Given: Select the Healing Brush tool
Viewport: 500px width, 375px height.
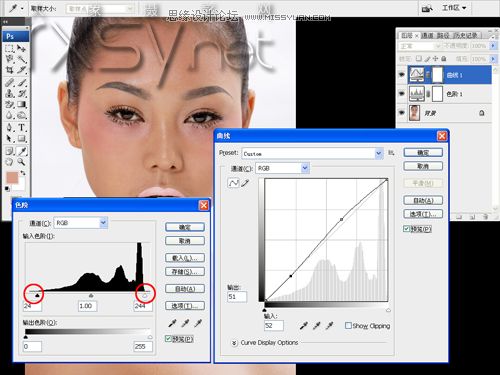Looking at the screenshot, I should tap(10, 82).
